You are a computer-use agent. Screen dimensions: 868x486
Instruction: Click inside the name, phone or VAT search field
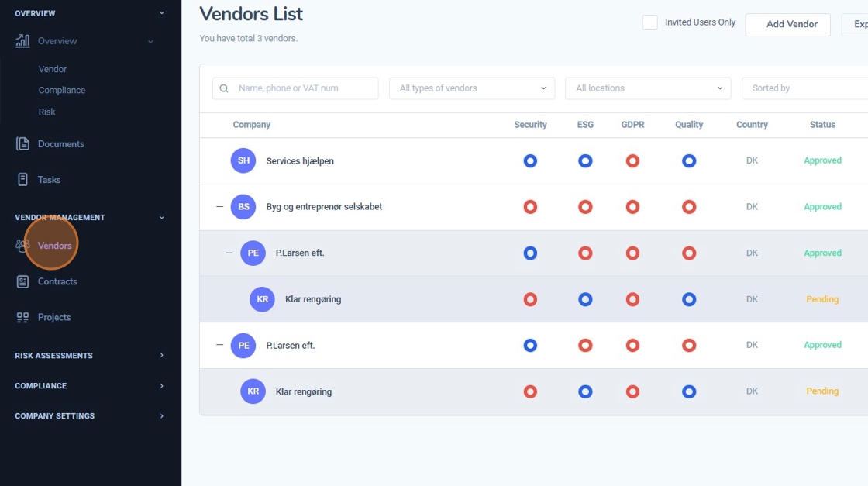[294, 88]
